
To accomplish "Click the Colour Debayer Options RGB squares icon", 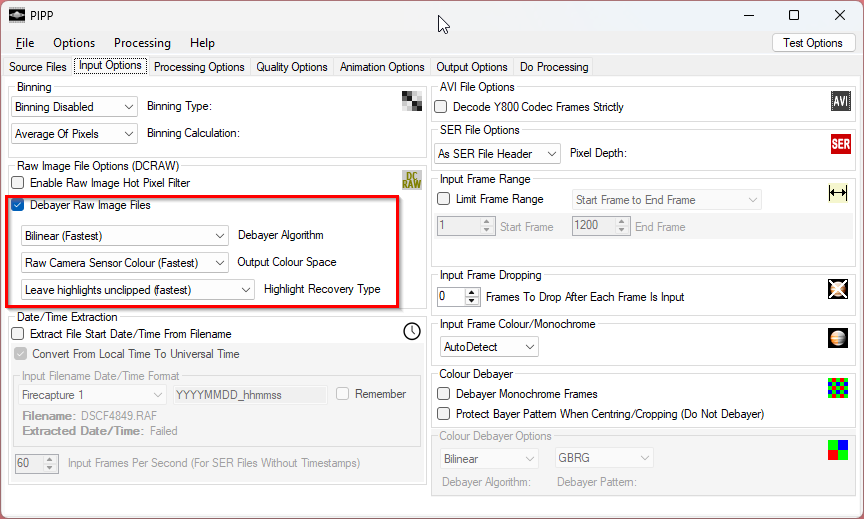I will pyautogui.click(x=838, y=450).
